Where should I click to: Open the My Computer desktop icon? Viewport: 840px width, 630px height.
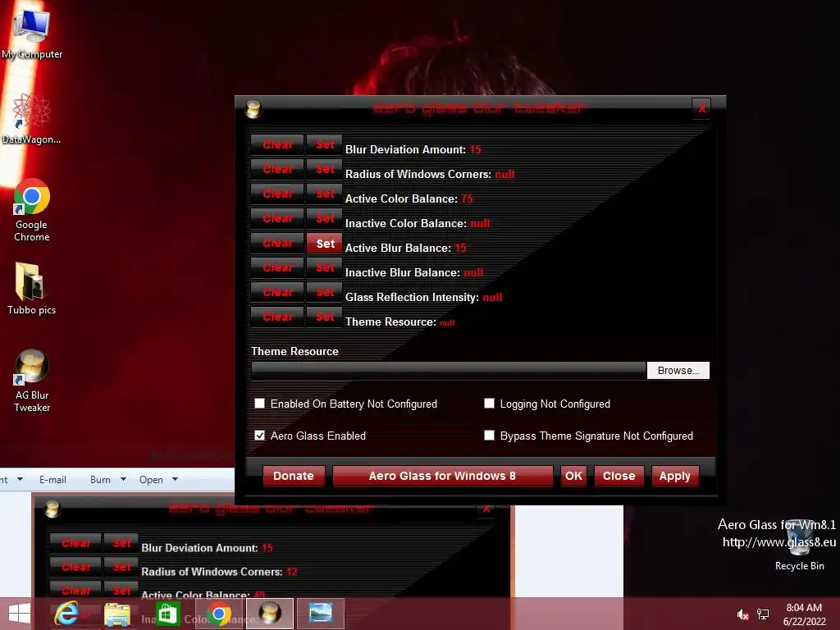[32, 34]
